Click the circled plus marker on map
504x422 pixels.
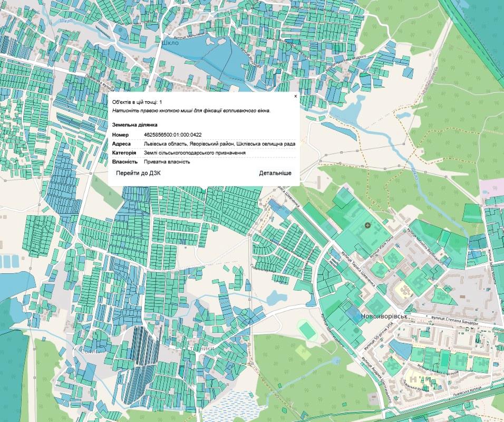[x=368, y=226]
